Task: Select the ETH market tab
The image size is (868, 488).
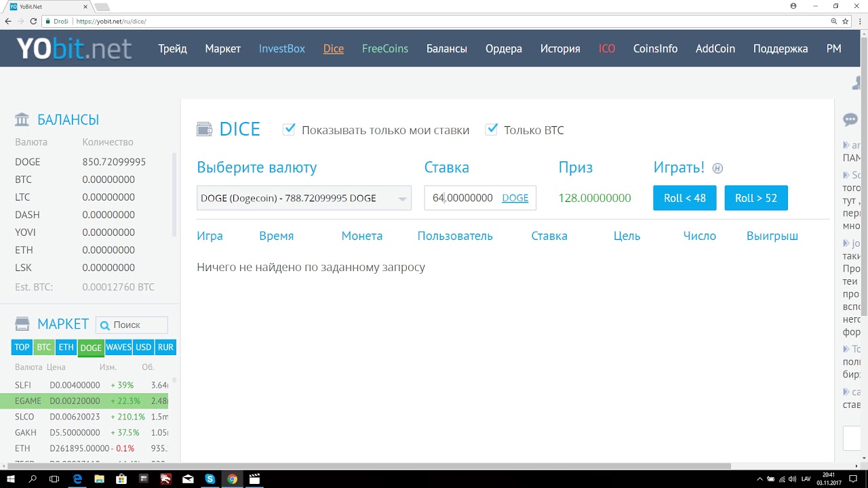Action: 66,347
